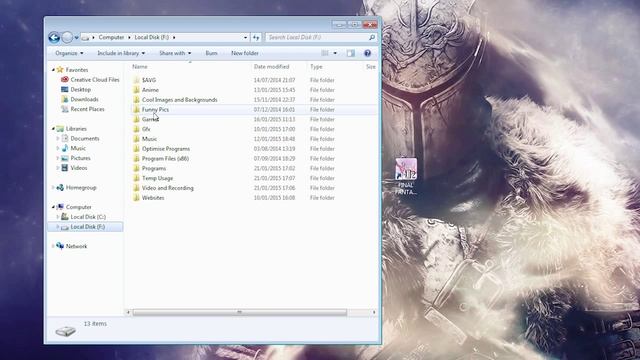
Task: Select Cool Images and Backgrounds folder icon
Action: coord(136,100)
